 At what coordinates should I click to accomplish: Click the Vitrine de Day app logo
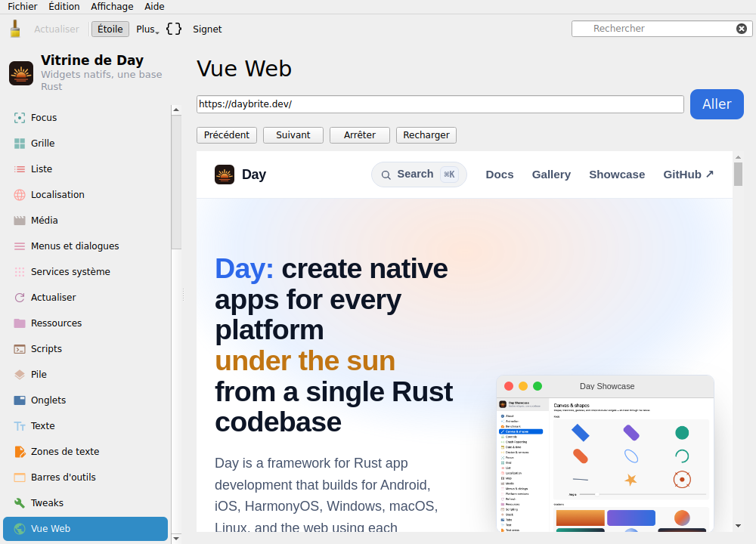pyautogui.click(x=21, y=73)
